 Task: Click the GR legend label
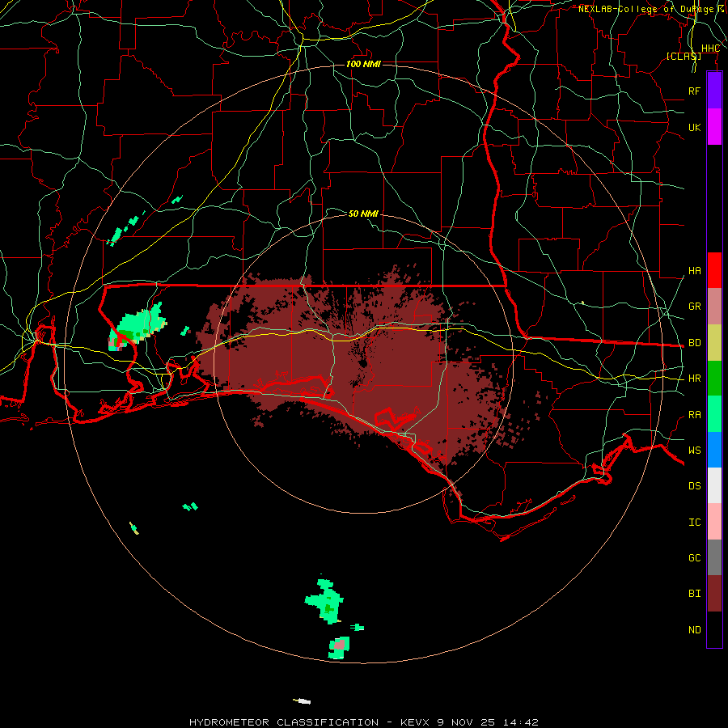pos(694,307)
